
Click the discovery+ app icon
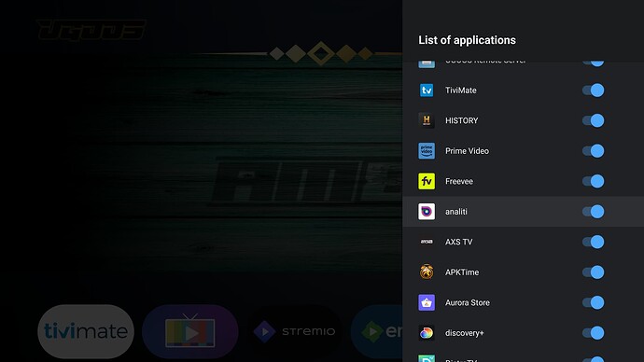427,333
